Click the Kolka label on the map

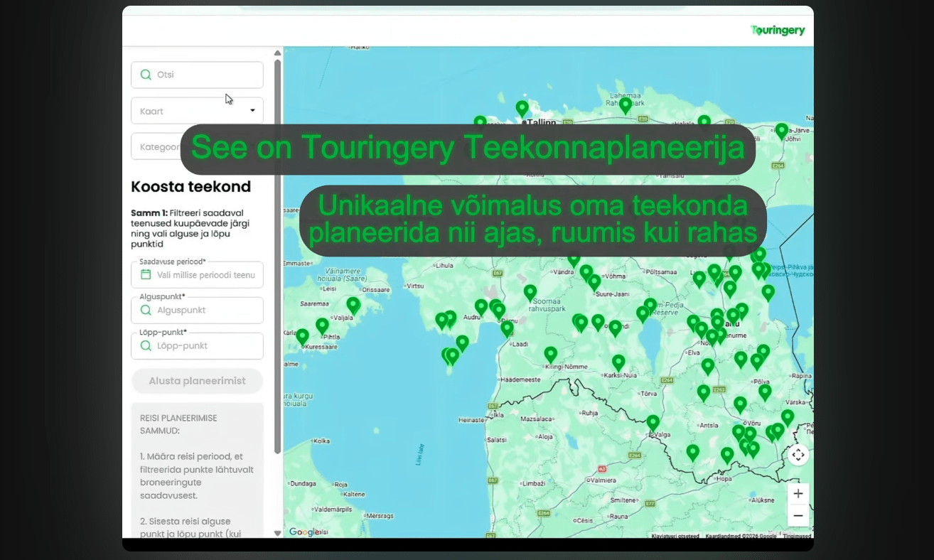tap(321, 441)
